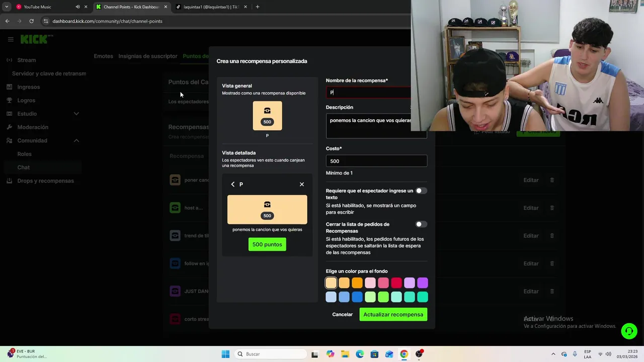Image resolution: width=644 pixels, height=362 pixels.
Task: Open Copilot from the taskbar
Action: [x=330, y=354]
